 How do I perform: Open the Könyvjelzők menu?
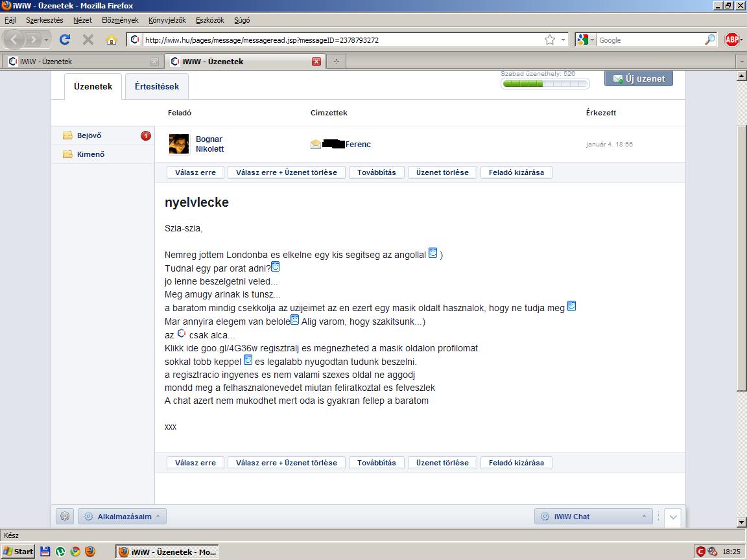click(x=167, y=20)
